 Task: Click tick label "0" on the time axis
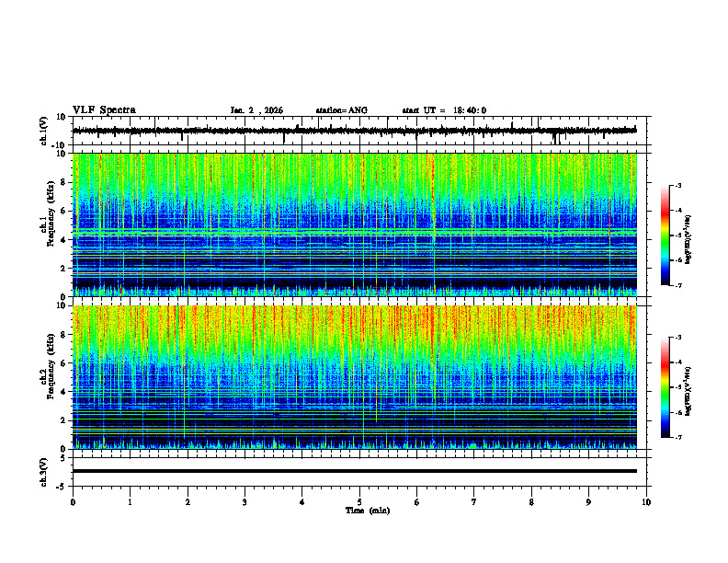click(x=73, y=502)
